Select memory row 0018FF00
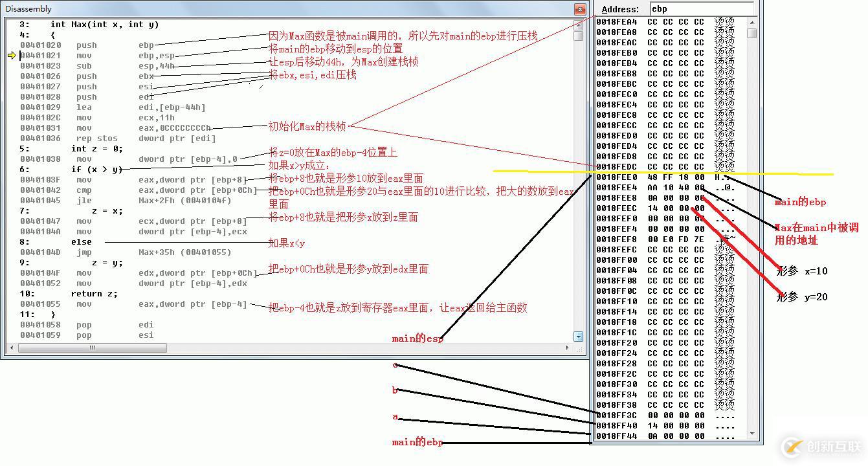Image resolution: width=868 pixels, height=466 pixels. (665, 260)
